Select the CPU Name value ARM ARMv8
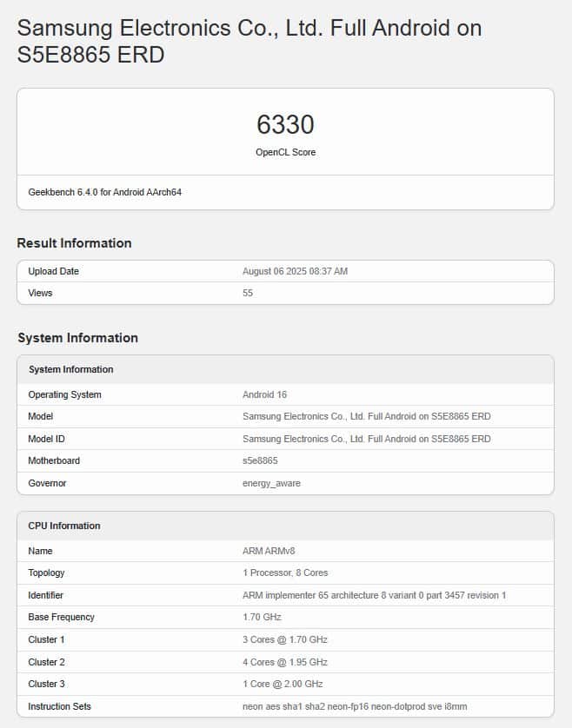This screenshot has width=572, height=728. [x=269, y=551]
